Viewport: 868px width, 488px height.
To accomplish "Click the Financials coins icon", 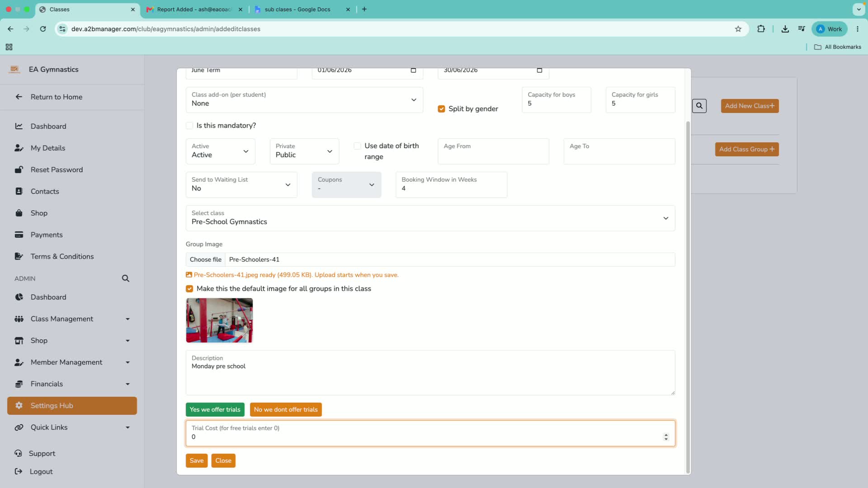I will pyautogui.click(x=19, y=384).
